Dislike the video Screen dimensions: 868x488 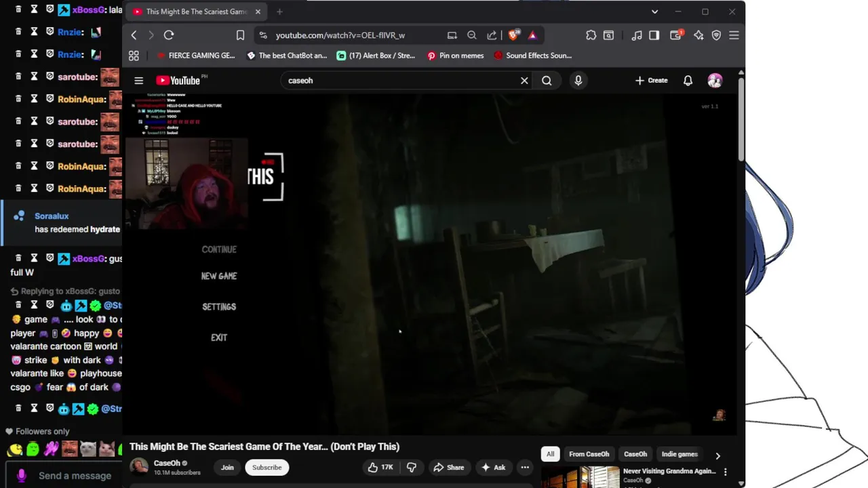411,467
